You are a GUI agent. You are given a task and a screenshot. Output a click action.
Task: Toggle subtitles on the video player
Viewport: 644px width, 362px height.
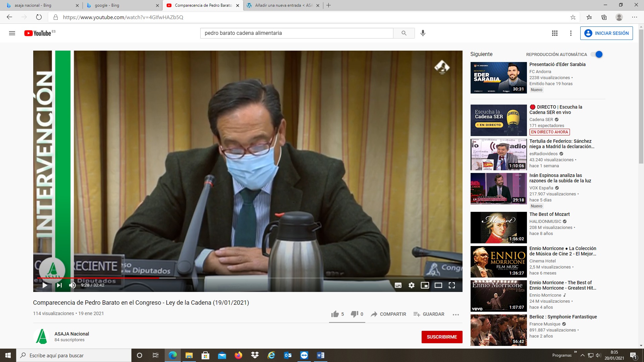[x=398, y=285]
